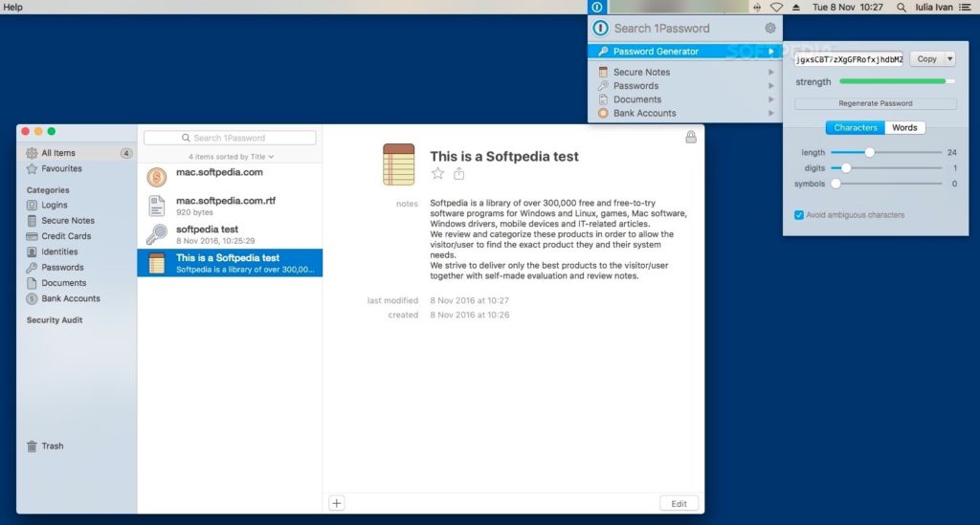Click the last modified date '8 Nov 2016 at 10:27'
This screenshot has height=525, width=980.
(x=469, y=300)
